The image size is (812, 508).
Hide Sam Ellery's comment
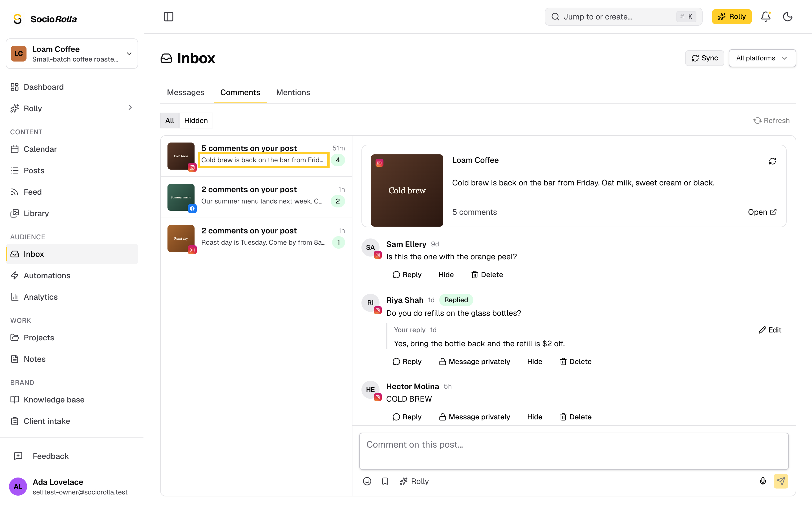tap(446, 275)
